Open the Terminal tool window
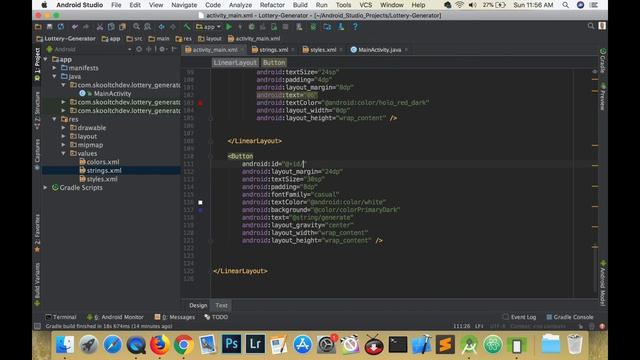The image size is (640, 360). [60, 317]
